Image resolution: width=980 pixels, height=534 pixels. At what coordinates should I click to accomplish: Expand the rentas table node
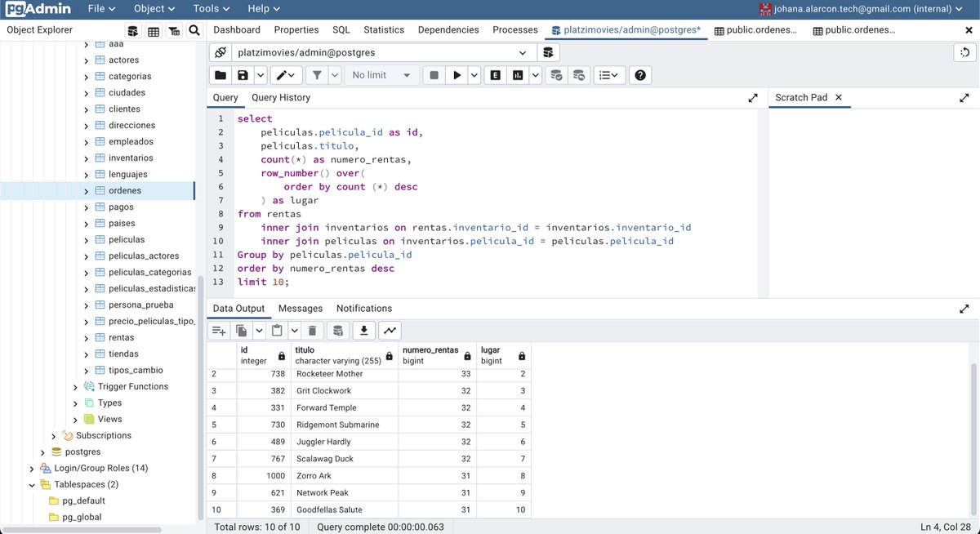coord(86,338)
